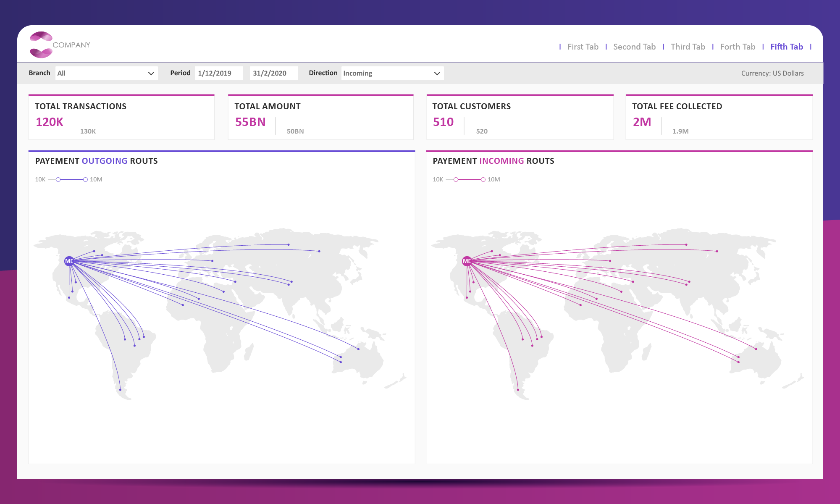Click the active Fifth Tab
Viewport: 840px width, 504px height.
point(786,47)
